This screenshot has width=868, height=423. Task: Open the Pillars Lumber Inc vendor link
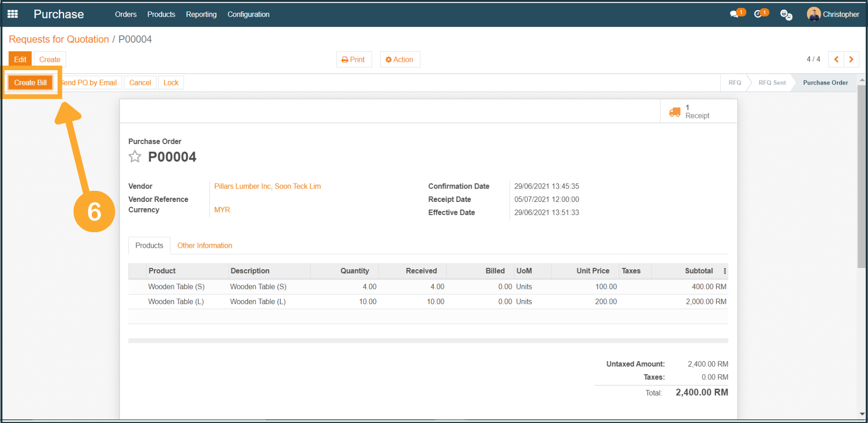point(267,186)
